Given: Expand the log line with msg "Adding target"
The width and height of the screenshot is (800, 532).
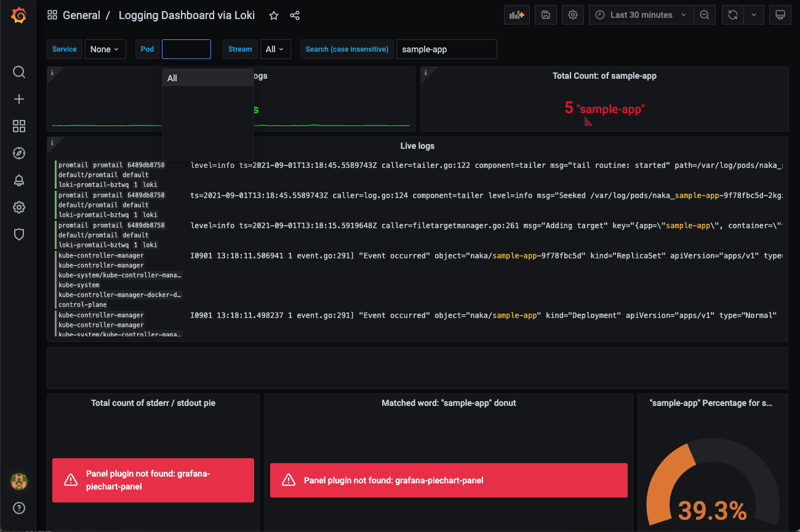Looking at the screenshot, I should 486,226.
